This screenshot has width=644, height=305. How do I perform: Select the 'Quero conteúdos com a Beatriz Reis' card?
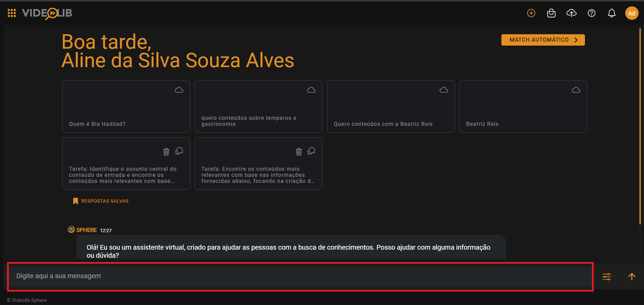click(390, 106)
